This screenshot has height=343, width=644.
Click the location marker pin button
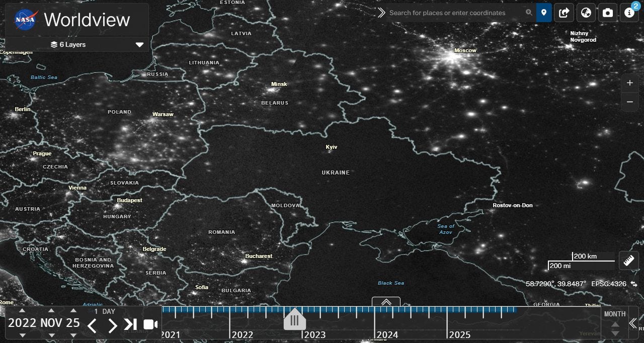point(544,13)
